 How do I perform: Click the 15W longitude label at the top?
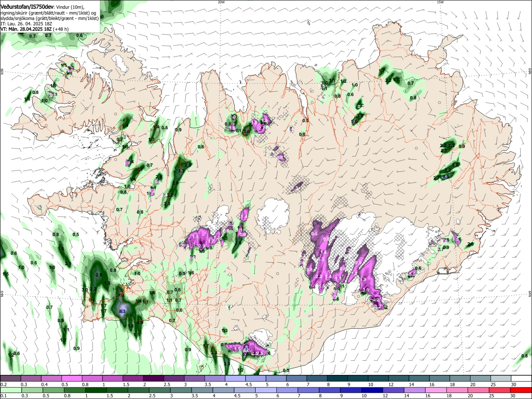click(440, 2)
